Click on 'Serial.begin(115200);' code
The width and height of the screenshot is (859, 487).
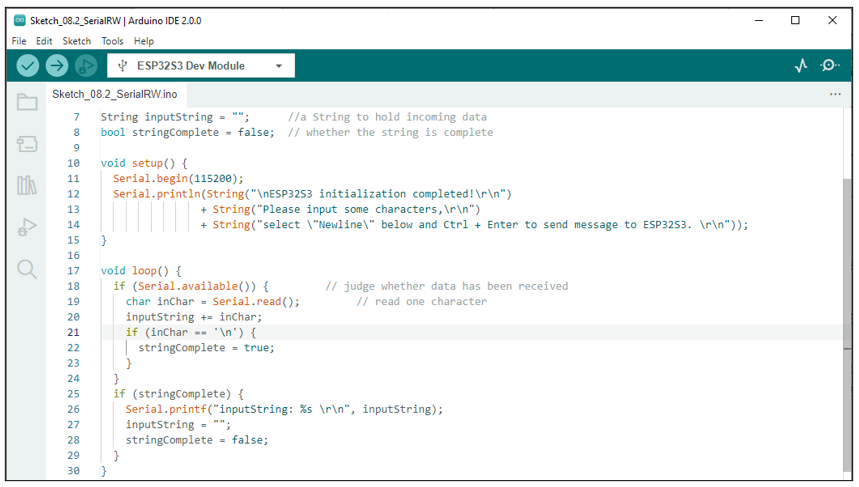(x=178, y=178)
